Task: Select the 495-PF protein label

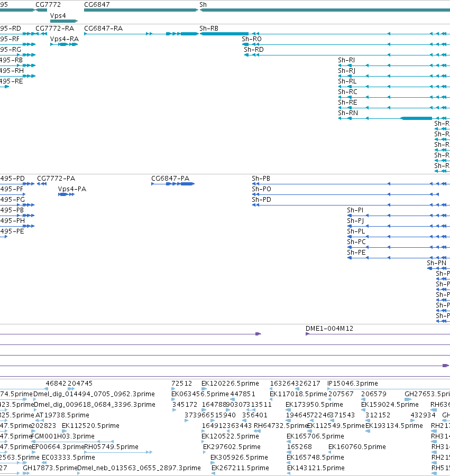Action: pos(12,189)
